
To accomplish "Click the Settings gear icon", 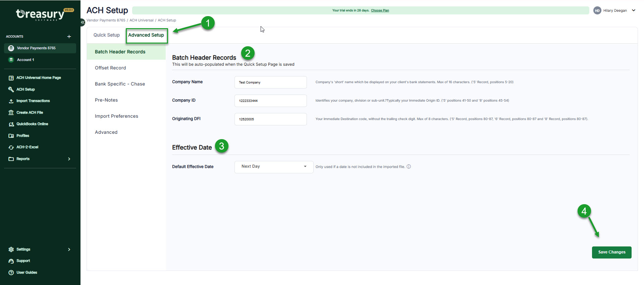I will coord(11,249).
